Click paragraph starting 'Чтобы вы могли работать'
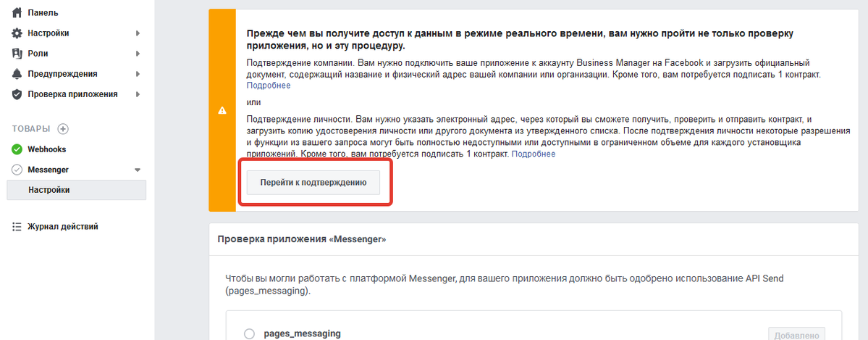Viewport: 868px width, 340px height. coord(505,284)
